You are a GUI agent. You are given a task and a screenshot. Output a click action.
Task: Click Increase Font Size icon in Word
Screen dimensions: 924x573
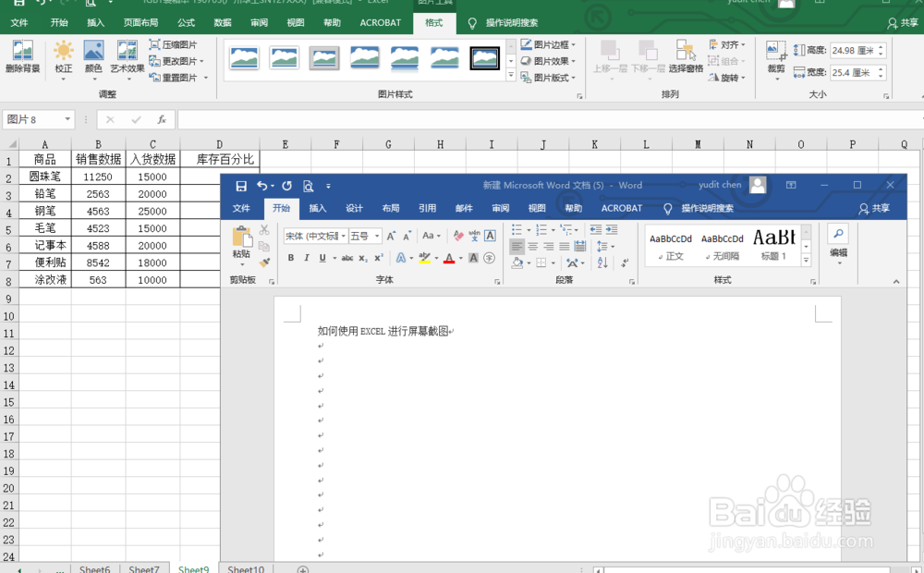391,236
